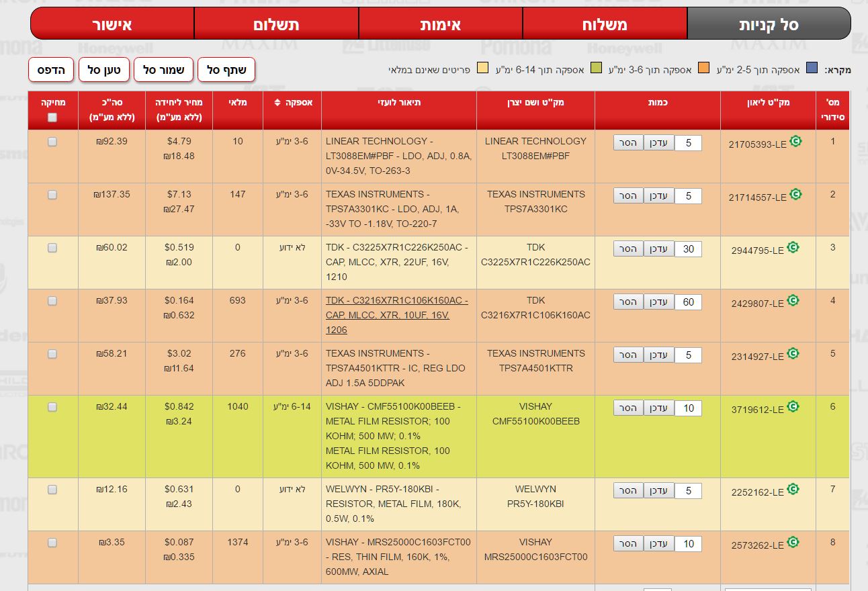Viewport: 868px width, 591px height.
Task: Click quantity field of LT3088EM#PBF row
Action: tap(689, 143)
